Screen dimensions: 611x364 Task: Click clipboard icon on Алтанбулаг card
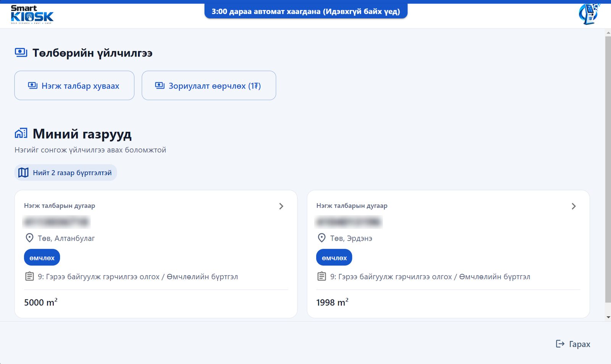coord(29,276)
